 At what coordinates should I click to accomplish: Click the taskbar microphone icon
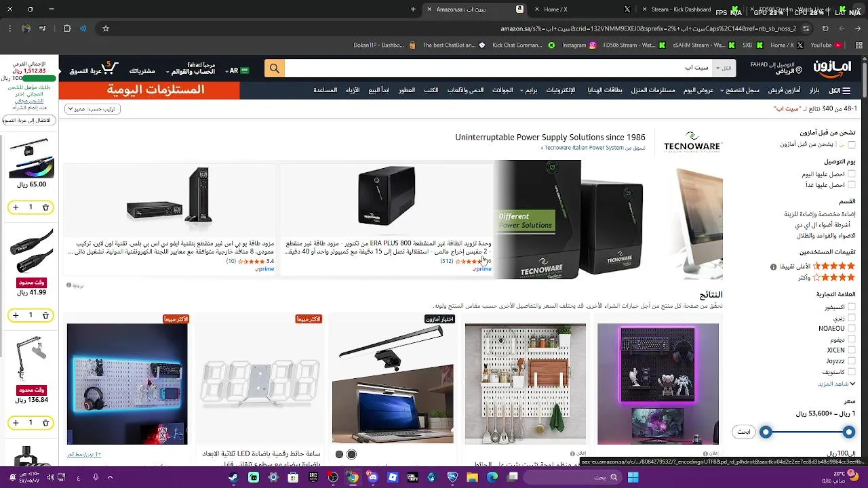96,477
